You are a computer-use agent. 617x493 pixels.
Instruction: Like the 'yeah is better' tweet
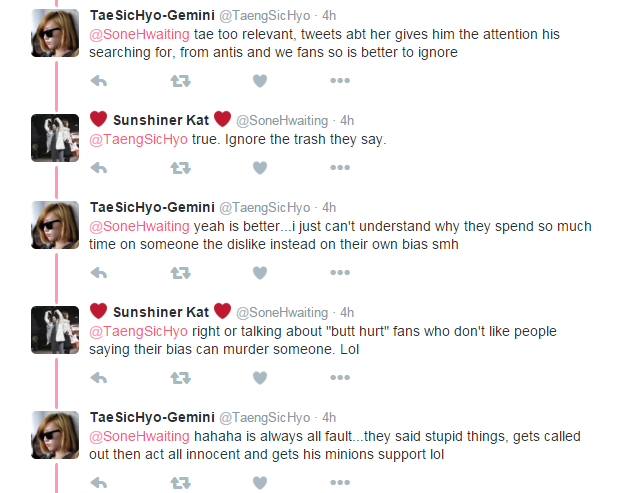point(260,273)
